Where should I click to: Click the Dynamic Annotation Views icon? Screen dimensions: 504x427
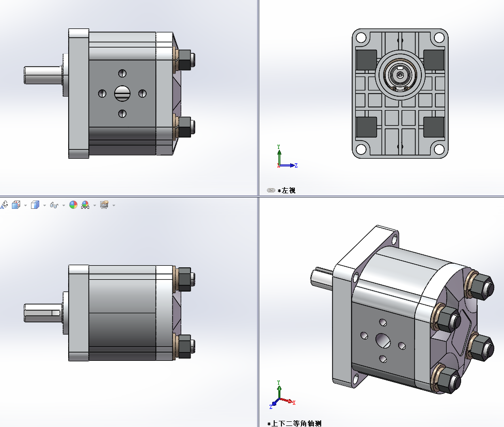[4, 205]
